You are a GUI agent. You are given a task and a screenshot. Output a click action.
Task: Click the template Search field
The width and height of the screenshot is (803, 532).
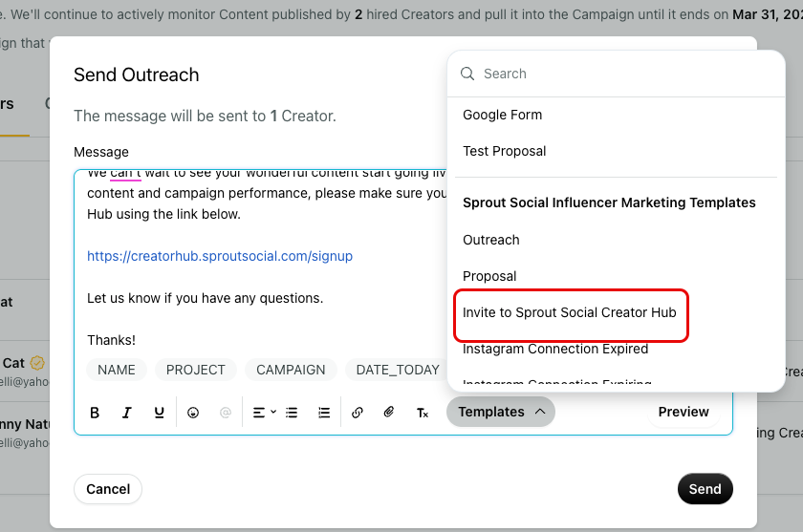tap(616, 74)
